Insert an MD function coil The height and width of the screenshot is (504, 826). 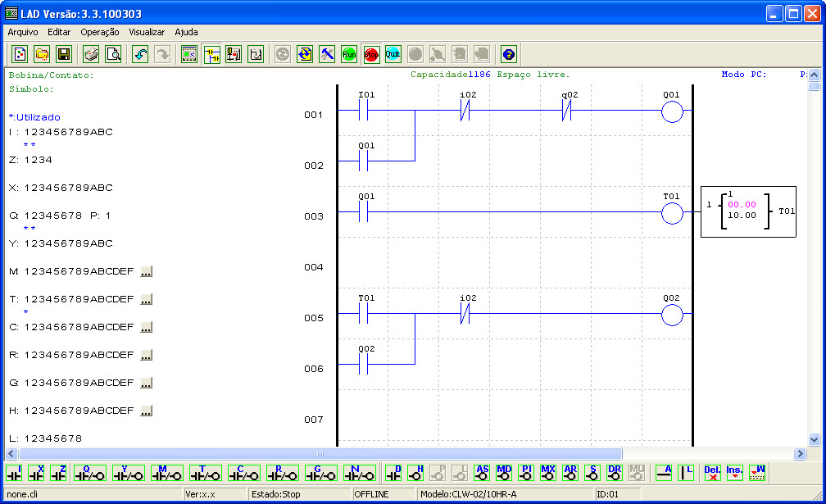click(x=504, y=473)
